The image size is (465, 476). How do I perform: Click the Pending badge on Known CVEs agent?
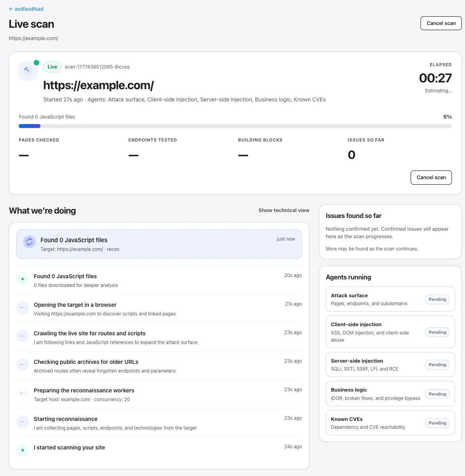[437, 423]
